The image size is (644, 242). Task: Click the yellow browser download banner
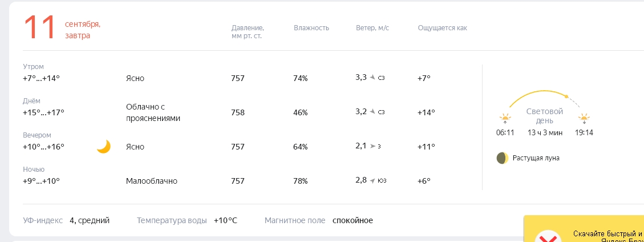pyautogui.click(x=584, y=228)
